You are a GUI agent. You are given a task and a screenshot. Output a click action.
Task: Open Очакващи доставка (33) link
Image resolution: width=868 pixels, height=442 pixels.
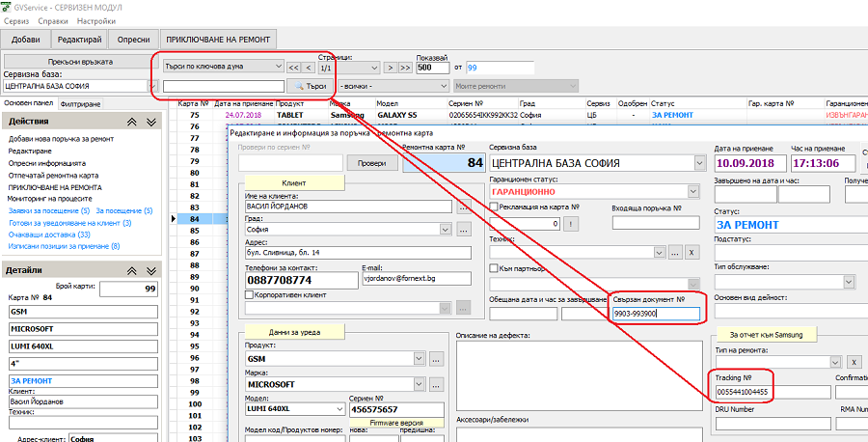coord(50,235)
